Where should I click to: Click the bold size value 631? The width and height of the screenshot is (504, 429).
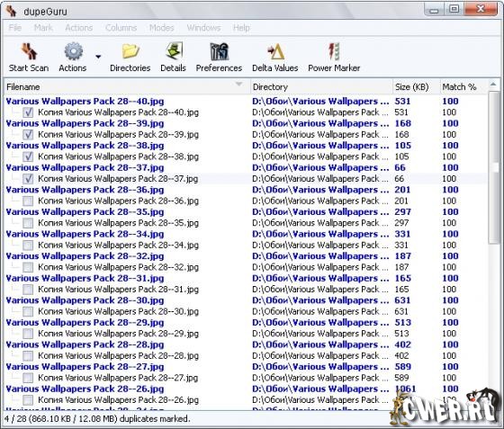pyautogui.click(x=402, y=300)
